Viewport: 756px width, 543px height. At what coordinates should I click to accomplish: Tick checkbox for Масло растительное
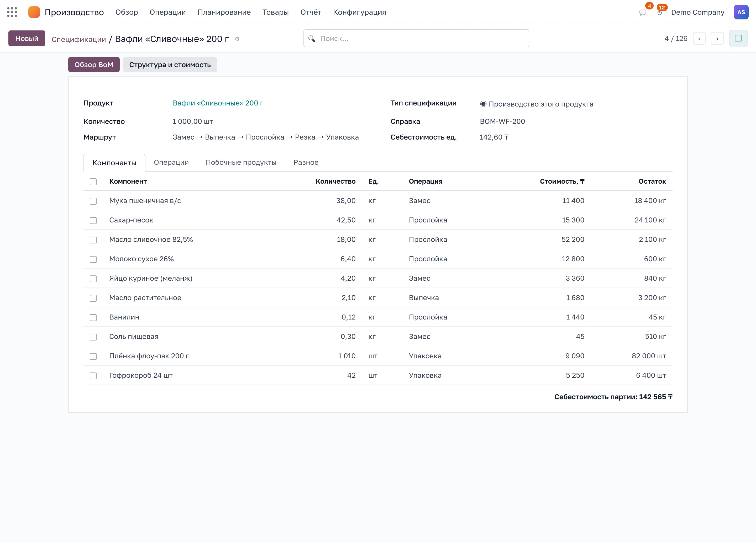coord(93,298)
